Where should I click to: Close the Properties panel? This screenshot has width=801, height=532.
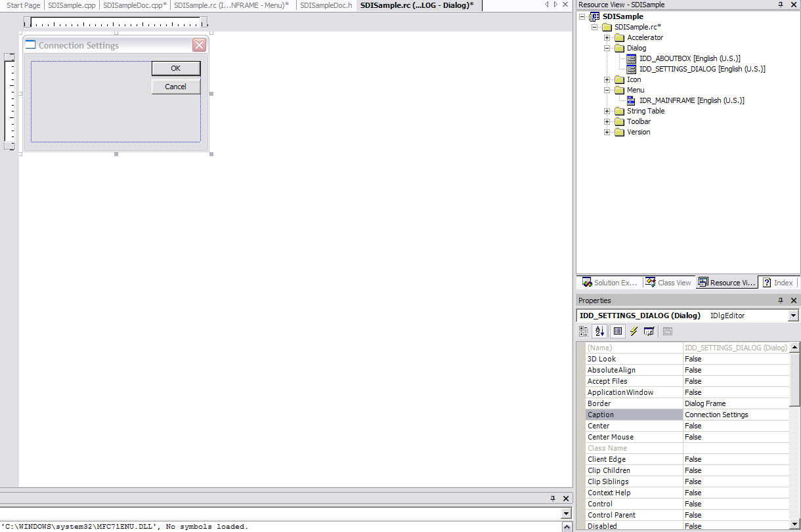pos(793,300)
